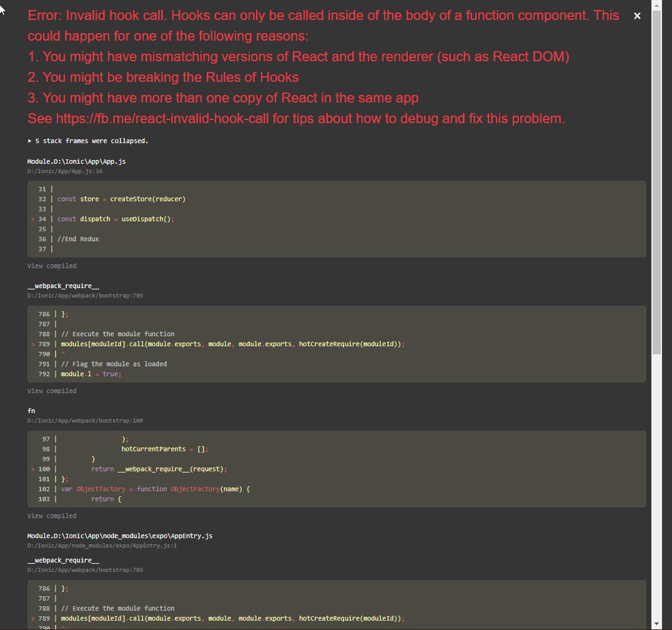Click the vertical scrollbar thumb
The height and width of the screenshot is (630, 672).
tap(656, 181)
